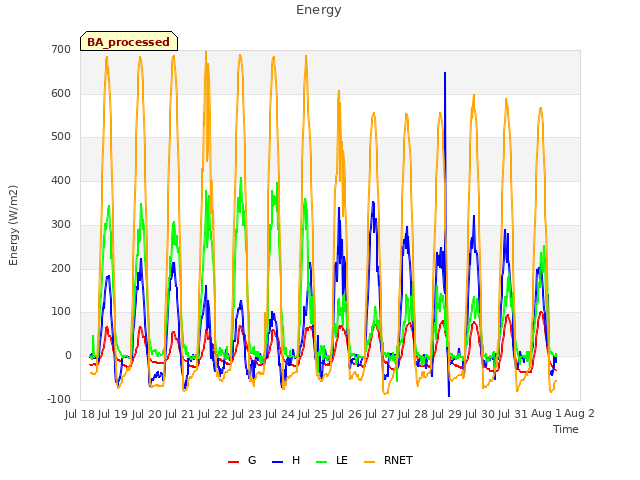Click the 200 y-axis tick label
Viewport: 640px width, 480px height.
61,269
